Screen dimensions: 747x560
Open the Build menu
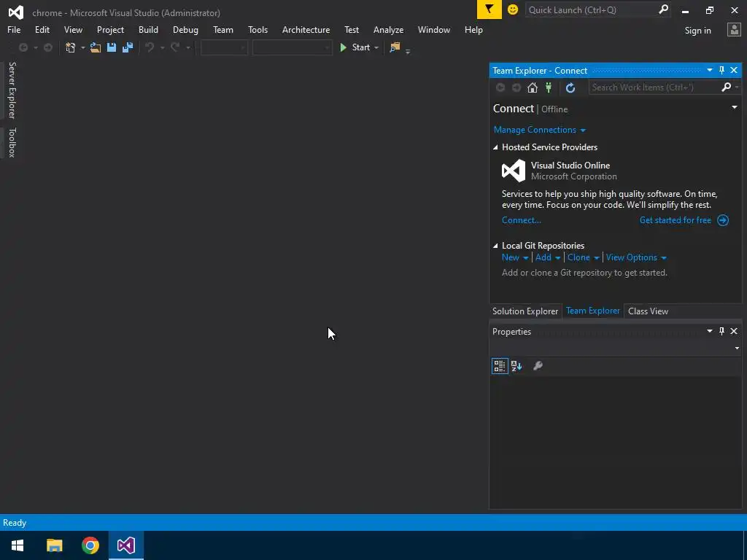(x=148, y=30)
